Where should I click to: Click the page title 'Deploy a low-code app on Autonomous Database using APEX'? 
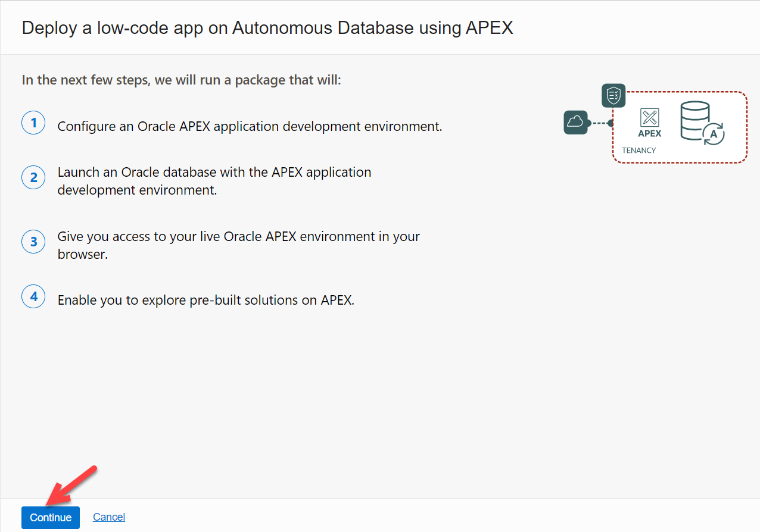[x=267, y=28]
